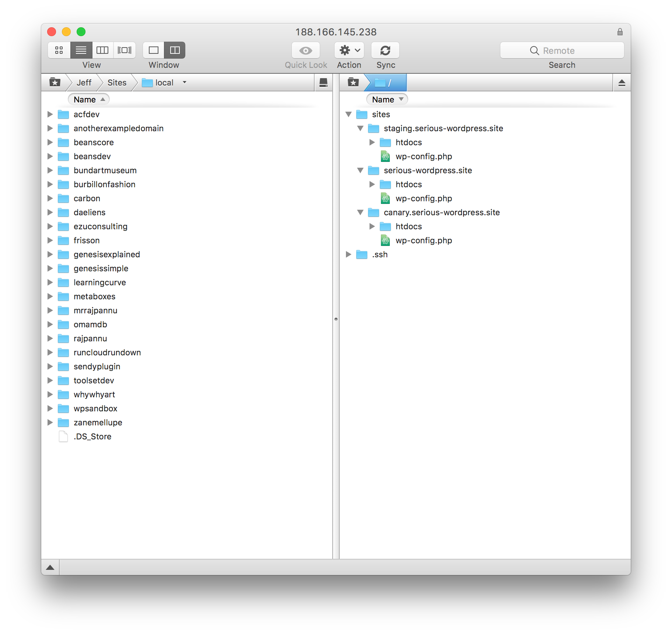Select the remote root / path segment
Viewport: 672px width, 634px height.
tap(385, 83)
